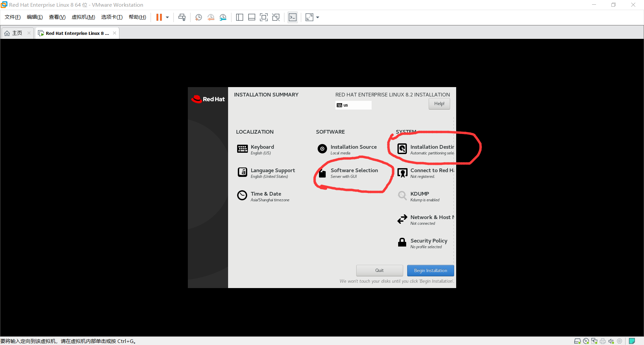Open Software Selection

[x=348, y=173]
